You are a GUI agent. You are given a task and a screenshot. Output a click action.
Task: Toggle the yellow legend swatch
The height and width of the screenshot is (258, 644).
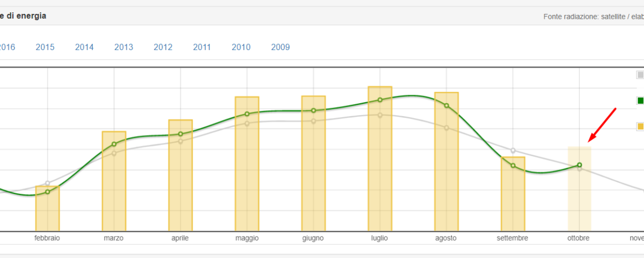pos(640,126)
